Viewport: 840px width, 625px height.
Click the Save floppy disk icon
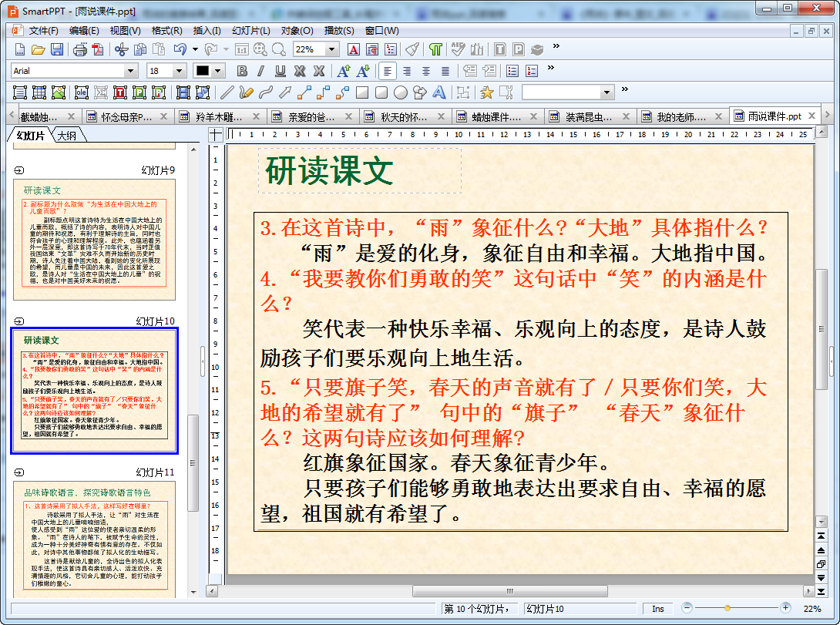pyautogui.click(x=57, y=49)
